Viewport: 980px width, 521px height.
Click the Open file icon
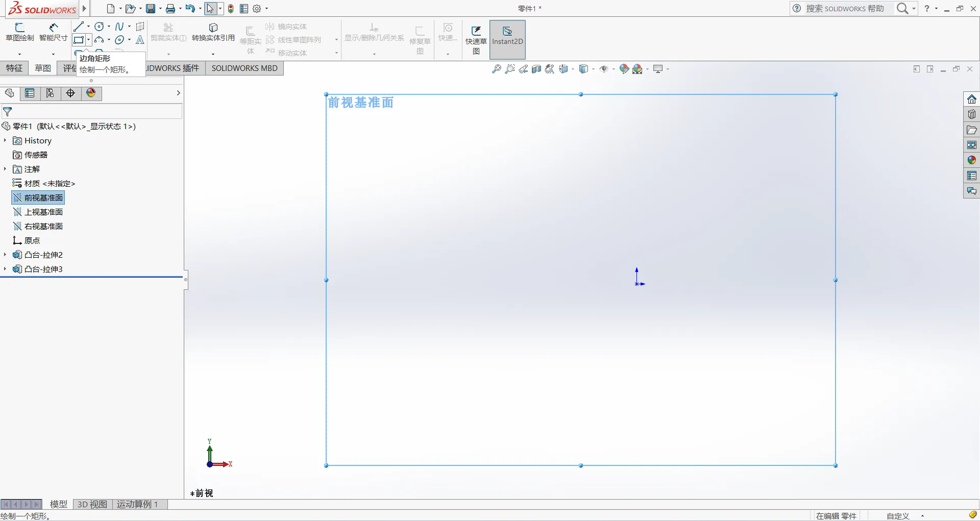click(x=130, y=9)
